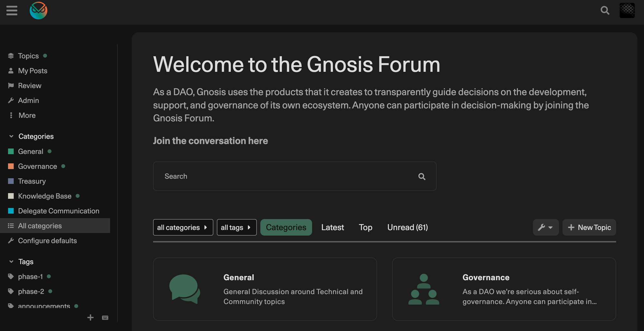
Task: Click the My Posts user icon
Action: click(11, 71)
